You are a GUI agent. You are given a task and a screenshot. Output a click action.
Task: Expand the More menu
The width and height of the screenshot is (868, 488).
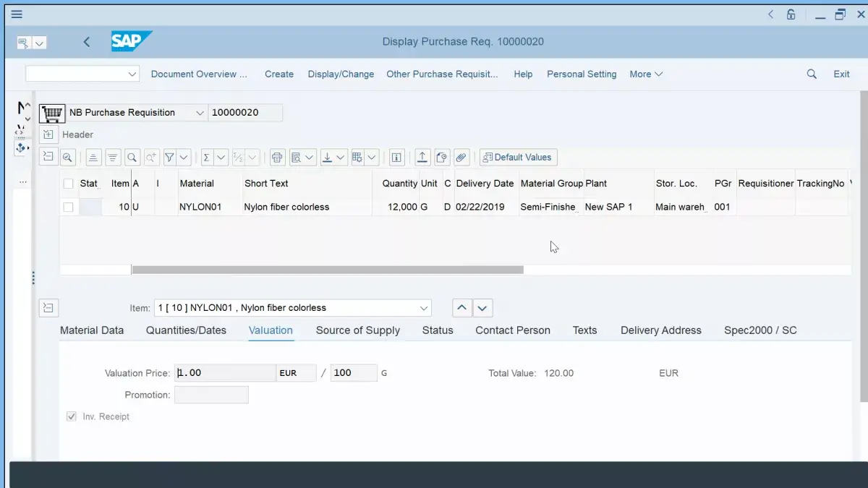coord(646,74)
